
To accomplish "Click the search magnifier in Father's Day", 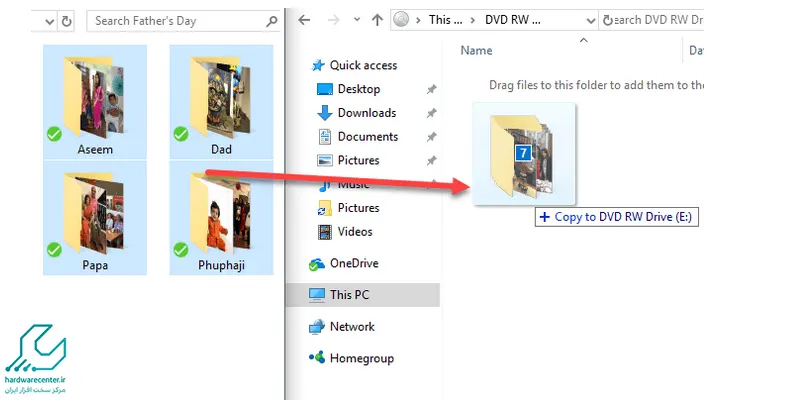I will [x=272, y=20].
